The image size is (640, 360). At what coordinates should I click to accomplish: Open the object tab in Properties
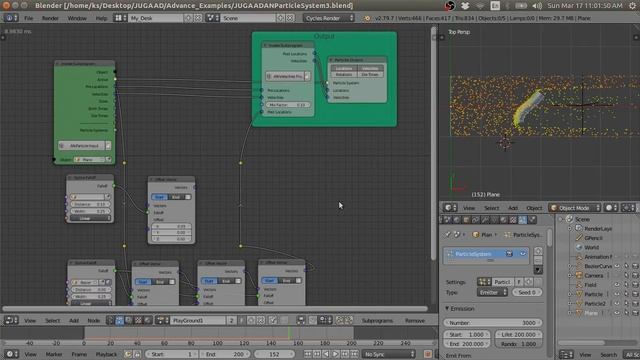(466, 220)
